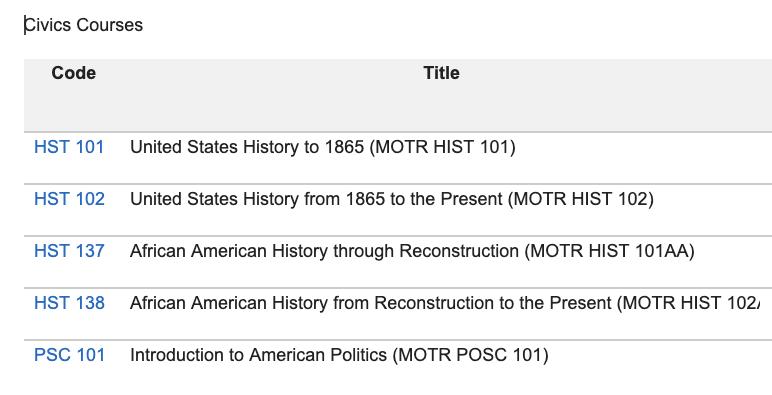The image size is (772, 395).
Task: Follow the HST 137 course code link
Action: coord(69,251)
